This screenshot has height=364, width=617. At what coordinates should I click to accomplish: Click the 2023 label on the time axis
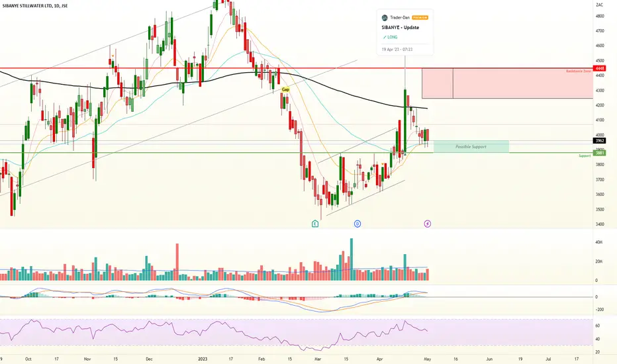click(203, 359)
